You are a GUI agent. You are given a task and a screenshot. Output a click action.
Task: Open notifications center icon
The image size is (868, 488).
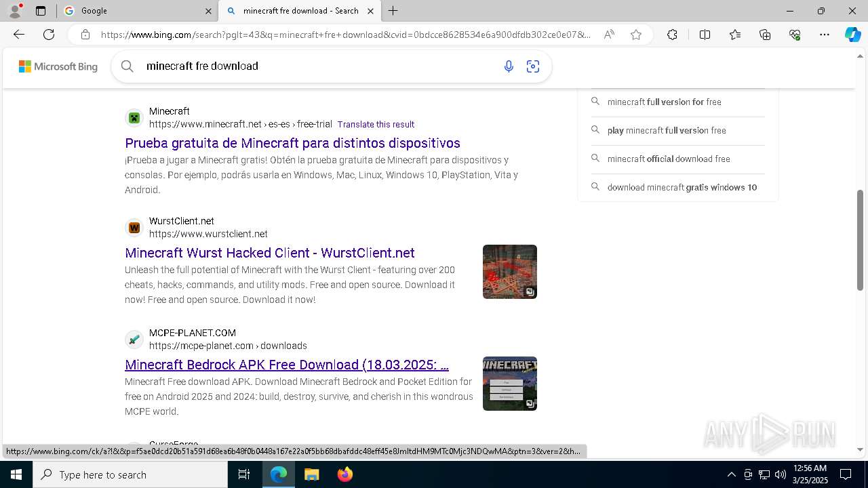tap(846, 474)
